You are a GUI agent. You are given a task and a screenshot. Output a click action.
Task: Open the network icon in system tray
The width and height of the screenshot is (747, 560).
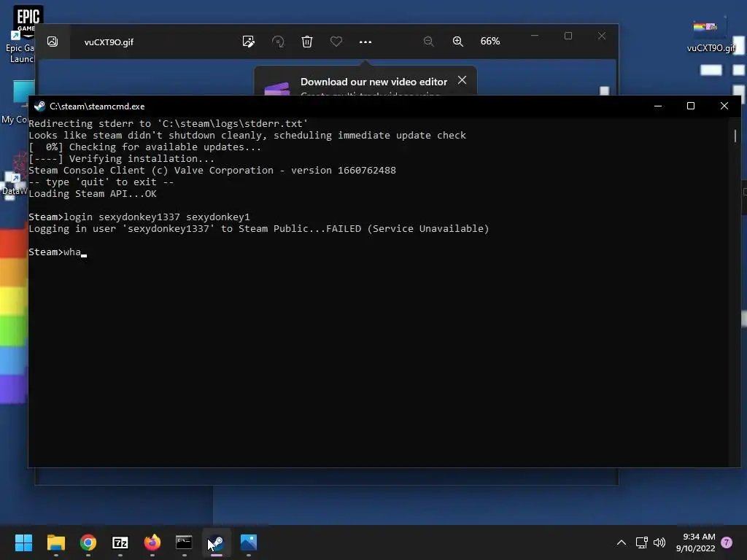click(642, 542)
